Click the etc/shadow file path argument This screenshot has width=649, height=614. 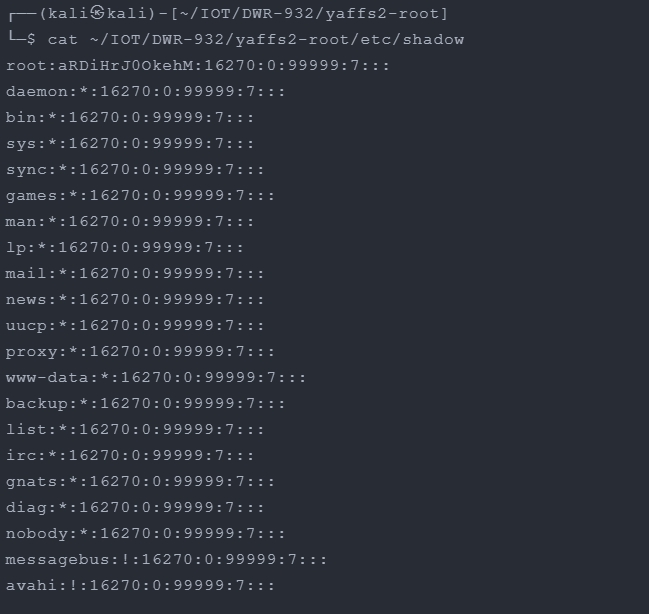tap(277, 40)
